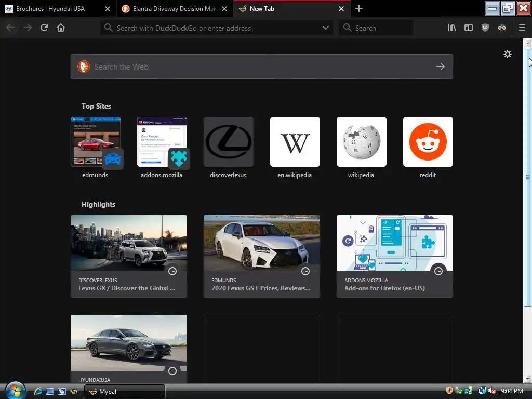Close the Elantra Driveway Decision tab

point(224,9)
